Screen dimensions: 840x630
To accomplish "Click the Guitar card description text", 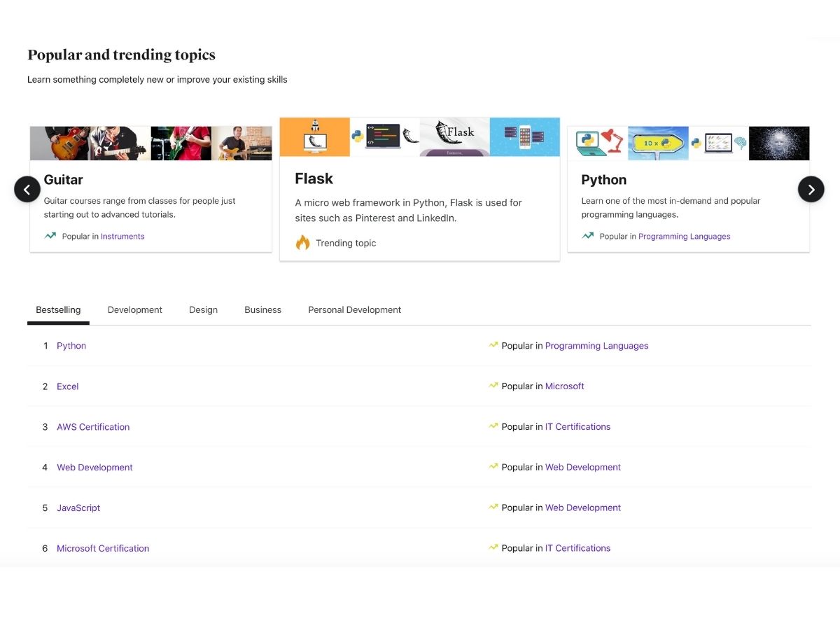I will pyautogui.click(x=139, y=208).
